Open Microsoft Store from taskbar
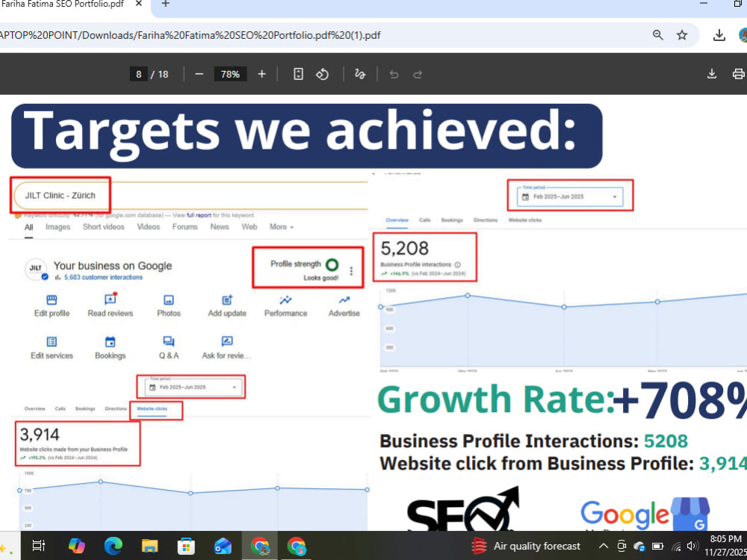The height and width of the screenshot is (560, 747). pos(186,546)
